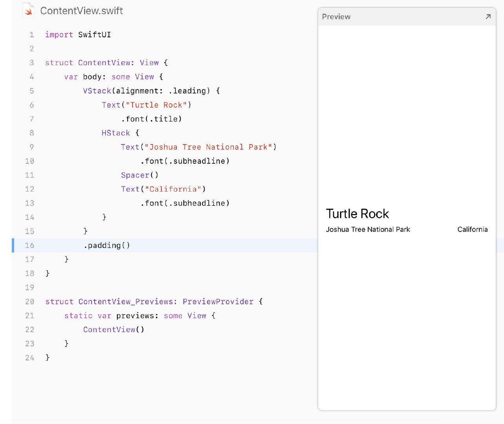
Task: Click the 'Turtle Rock' title in preview
Action: tap(357, 214)
